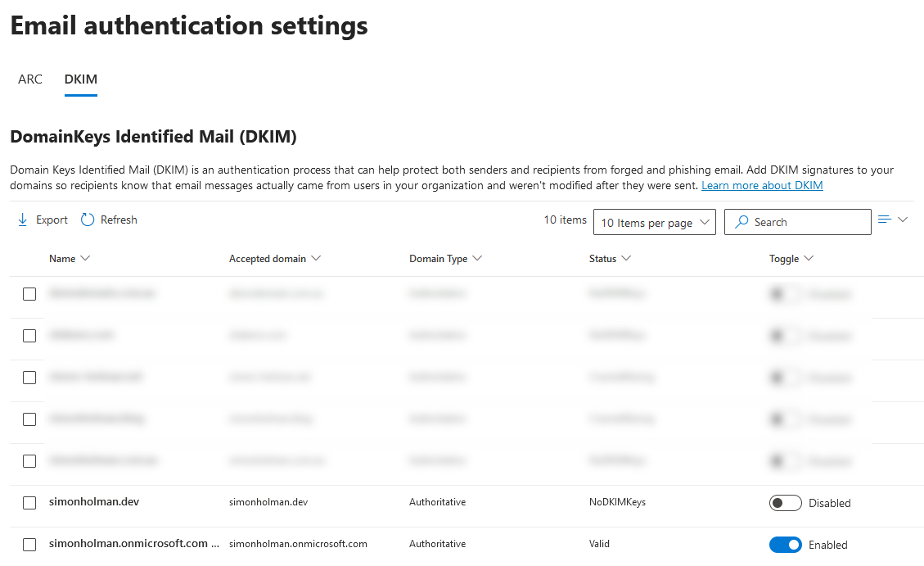
Task: Expand the Domain Type column dropdown
Action: click(478, 258)
